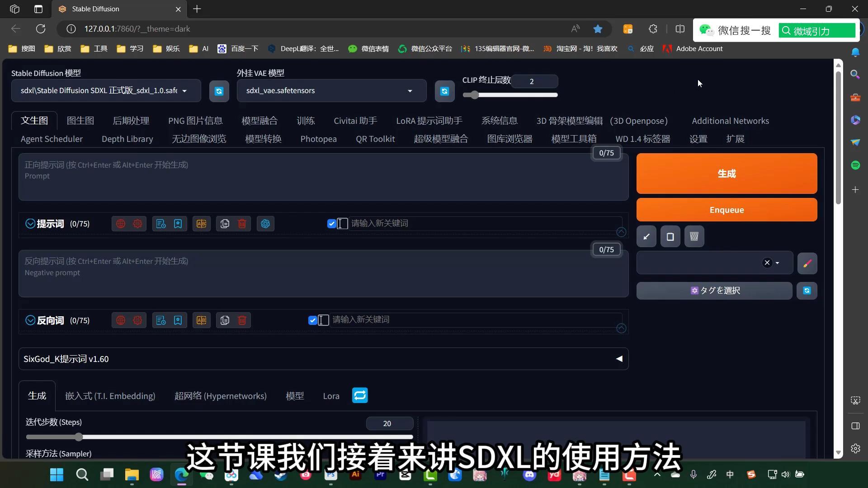This screenshot has height=488, width=868.
Task: Refresh the Stable Diffusion model list
Action: [219, 91]
